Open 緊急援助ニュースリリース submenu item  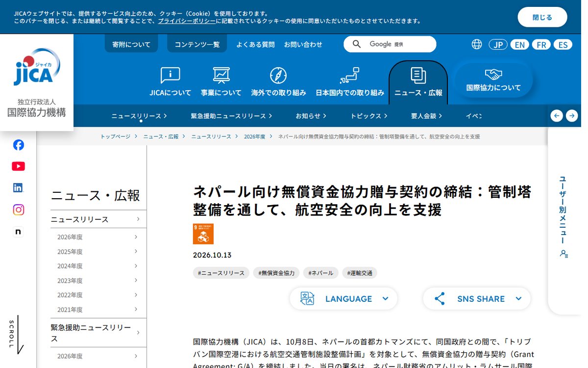click(231, 116)
